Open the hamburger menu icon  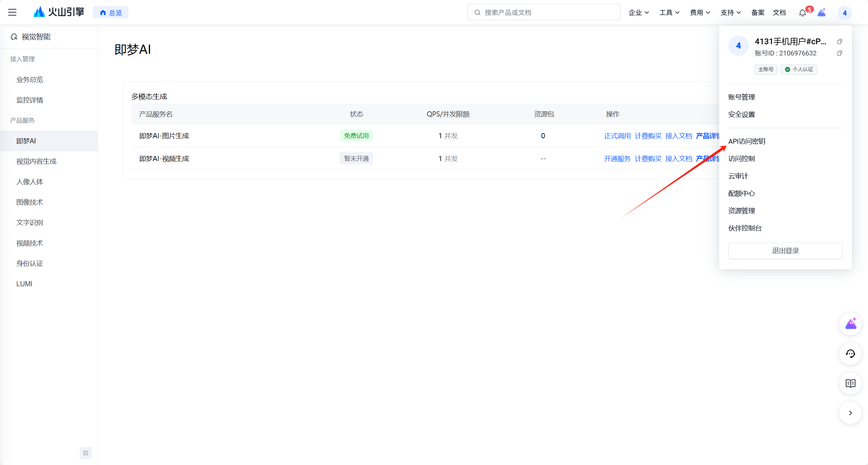click(12, 13)
